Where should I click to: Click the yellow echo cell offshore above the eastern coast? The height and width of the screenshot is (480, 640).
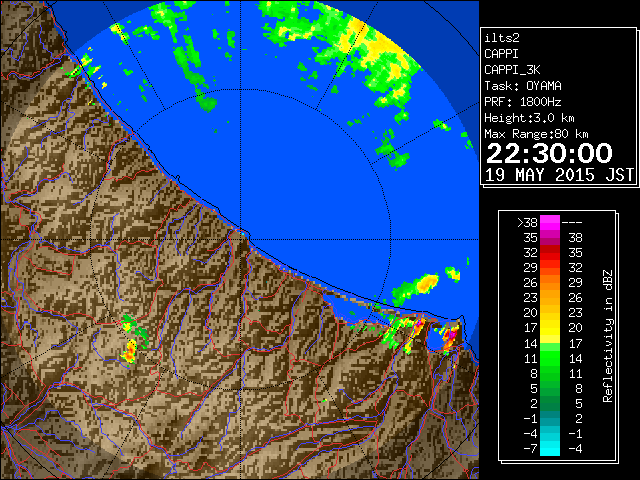(x=427, y=282)
